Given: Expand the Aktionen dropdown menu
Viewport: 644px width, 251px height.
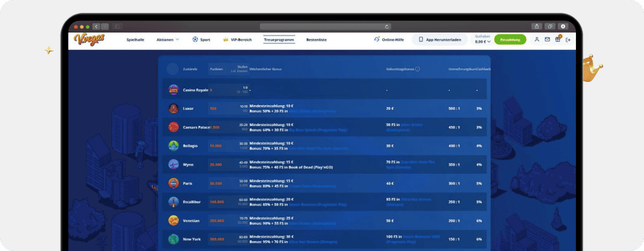Looking at the screenshot, I should [x=167, y=40].
